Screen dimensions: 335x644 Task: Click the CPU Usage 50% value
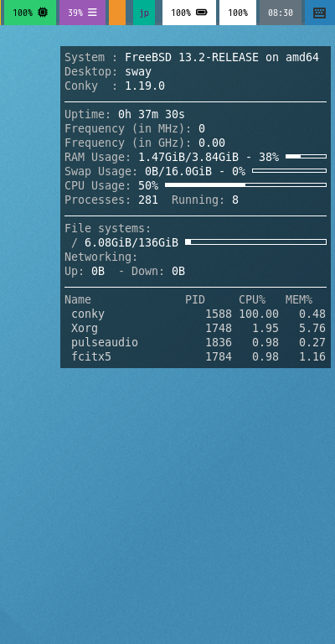tap(148, 185)
